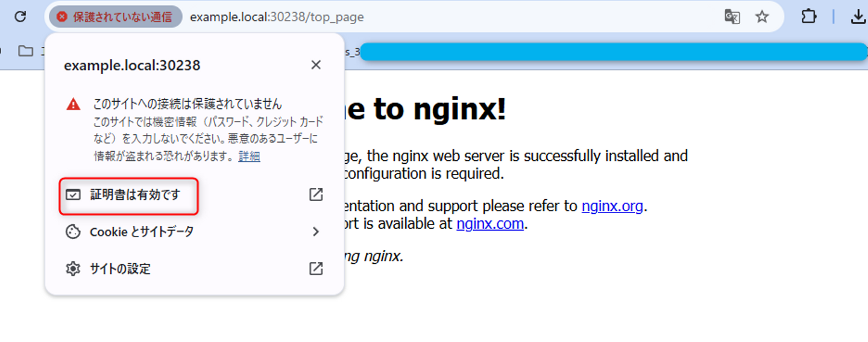Screen dimensions: 868x342
Task: Open the Google Translate icon in address bar
Action: pyautogui.click(x=732, y=17)
